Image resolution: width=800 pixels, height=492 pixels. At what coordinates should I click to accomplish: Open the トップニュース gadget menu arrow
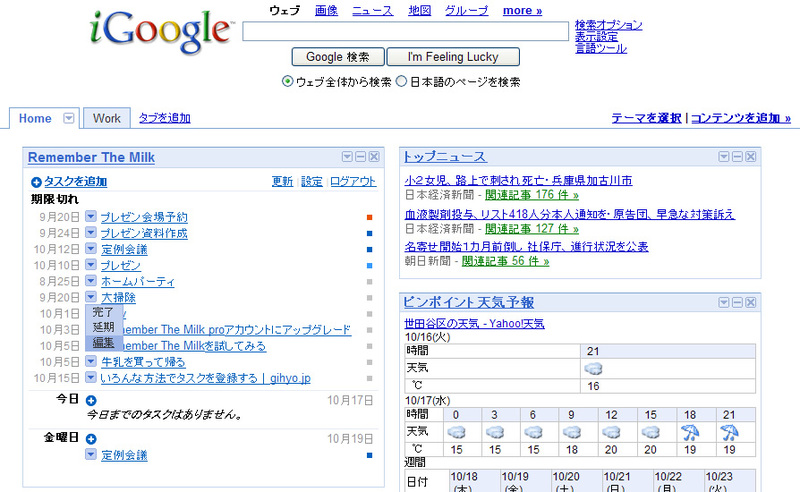coord(723,157)
